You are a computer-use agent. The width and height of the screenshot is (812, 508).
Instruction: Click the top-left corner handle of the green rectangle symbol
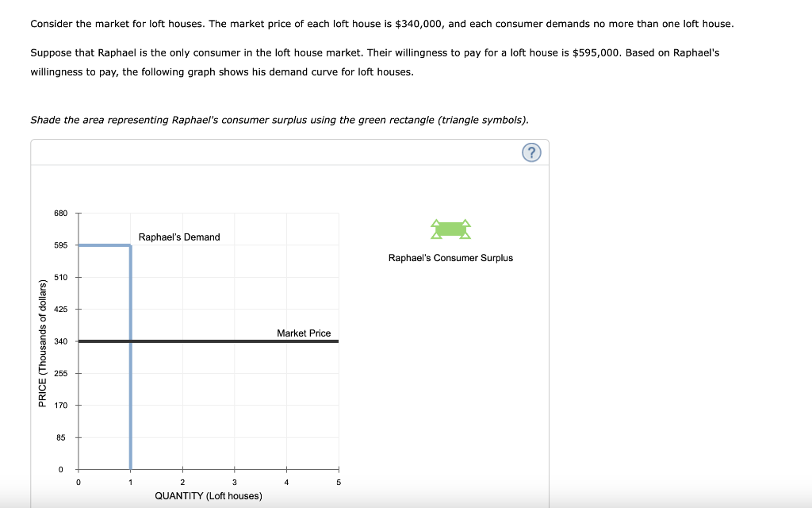(436, 221)
